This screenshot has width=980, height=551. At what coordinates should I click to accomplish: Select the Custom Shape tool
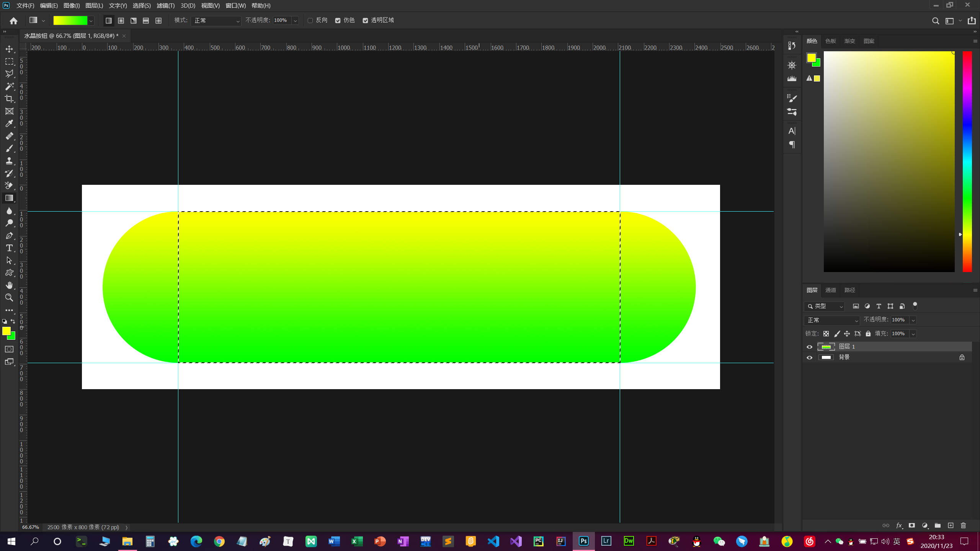[x=9, y=273]
